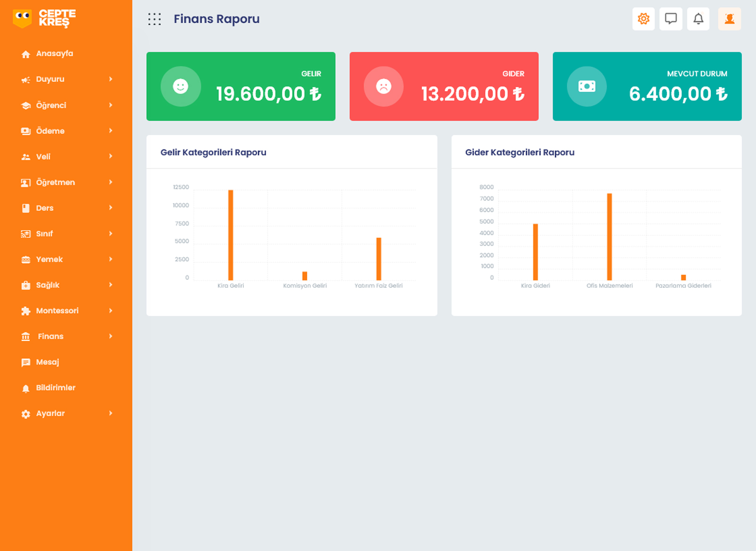756x551 pixels.
Task: Click the Yatırım Faiz Geliri bar
Action: tap(378, 259)
